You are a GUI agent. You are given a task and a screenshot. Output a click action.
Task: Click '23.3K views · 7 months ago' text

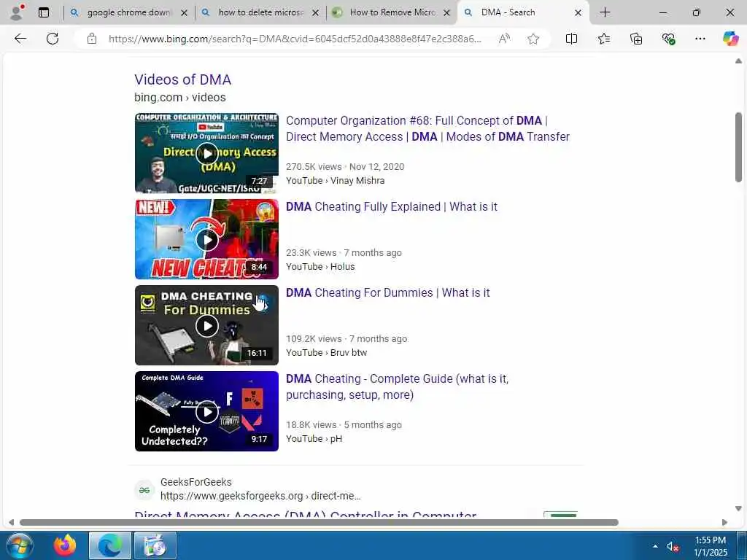point(344,253)
